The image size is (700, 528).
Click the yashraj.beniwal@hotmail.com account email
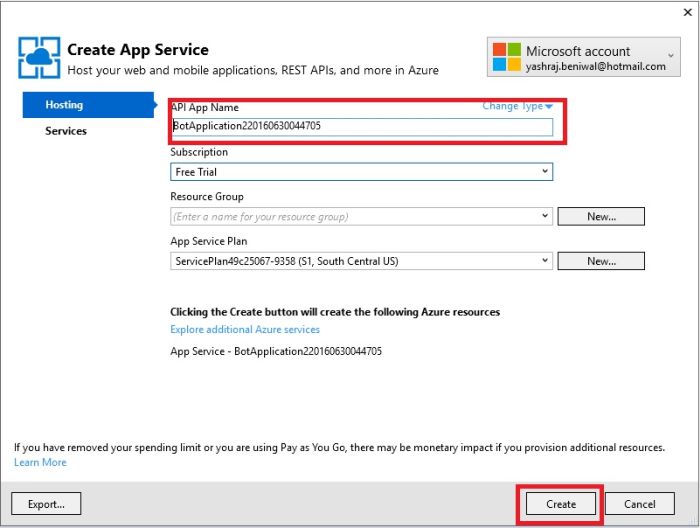coord(596,67)
